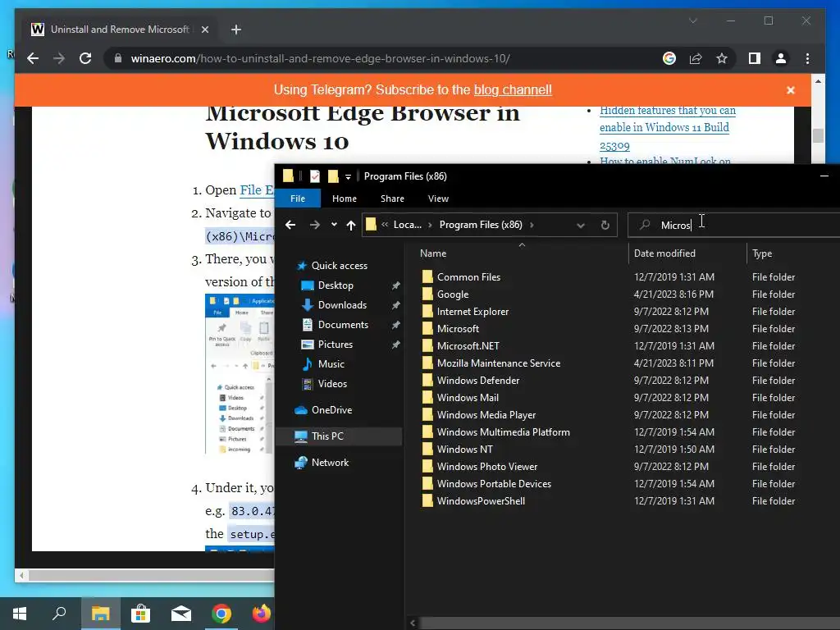Expand the address bar history dropdown

[580, 225]
